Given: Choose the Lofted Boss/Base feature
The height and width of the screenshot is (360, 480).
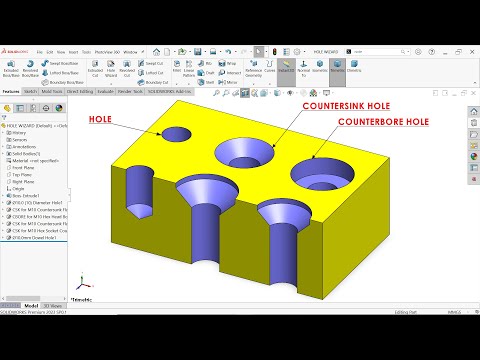Looking at the screenshot, I should pos(61,73).
